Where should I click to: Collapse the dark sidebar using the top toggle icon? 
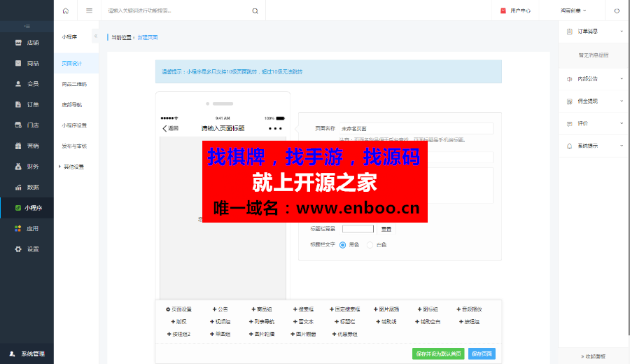(27, 26)
